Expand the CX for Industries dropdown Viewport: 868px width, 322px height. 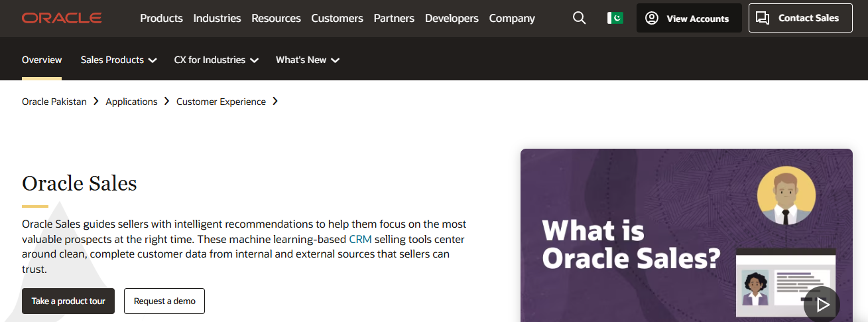click(216, 60)
